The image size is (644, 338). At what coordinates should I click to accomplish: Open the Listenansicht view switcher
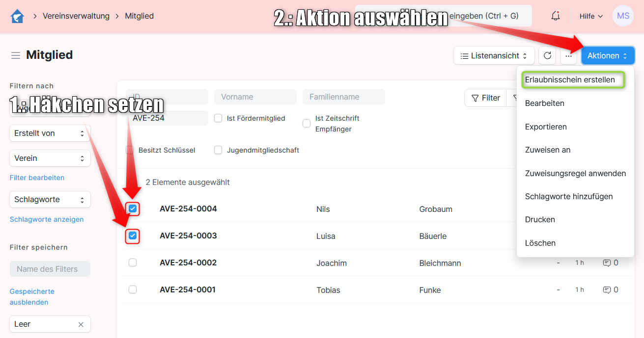(x=494, y=56)
